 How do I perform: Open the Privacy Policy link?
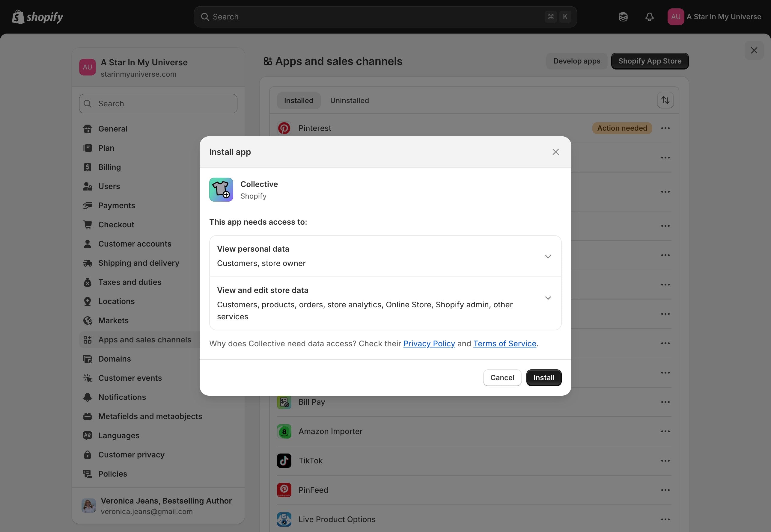pyautogui.click(x=429, y=343)
